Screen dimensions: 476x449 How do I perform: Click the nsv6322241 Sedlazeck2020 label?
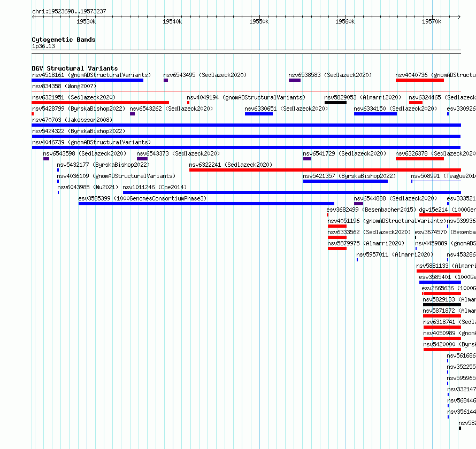click(231, 165)
